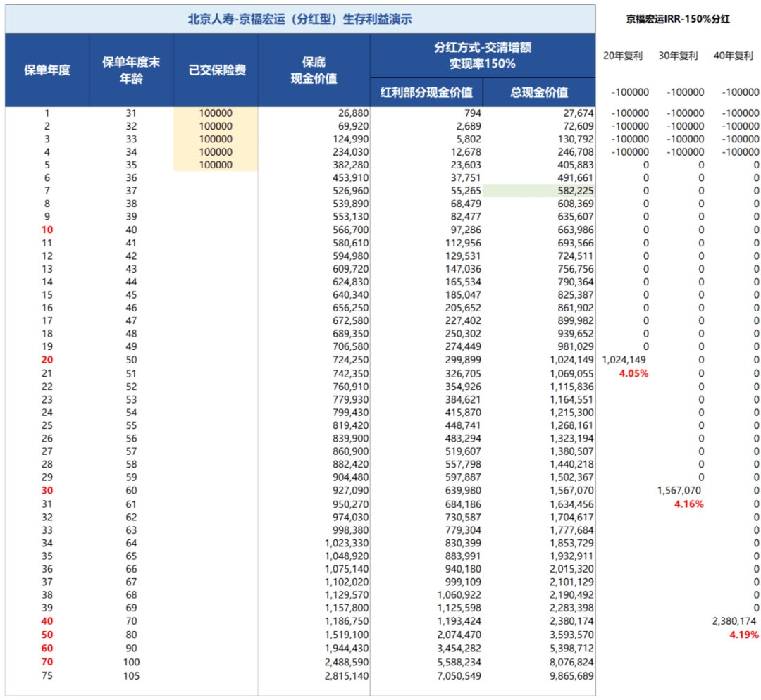
Task: Select the bonus cash value 2,074,470
Action: pyautogui.click(x=459, y=635)
